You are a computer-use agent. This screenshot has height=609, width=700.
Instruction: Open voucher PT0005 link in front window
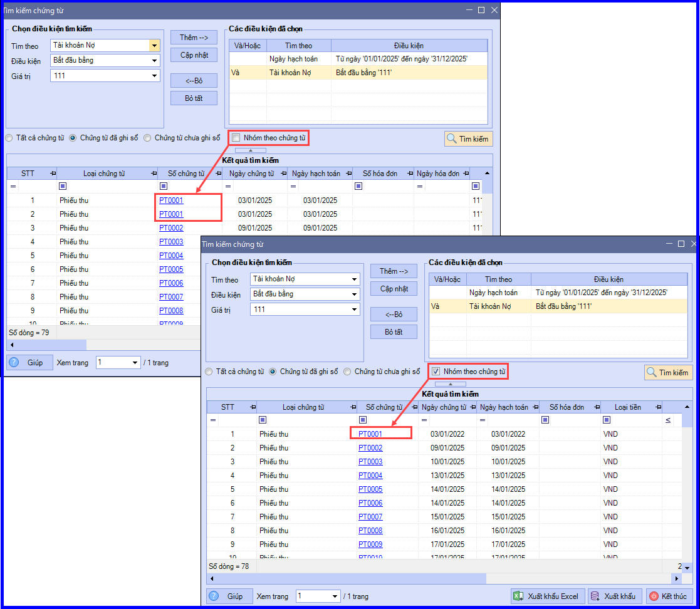click(x=370, y=489)
